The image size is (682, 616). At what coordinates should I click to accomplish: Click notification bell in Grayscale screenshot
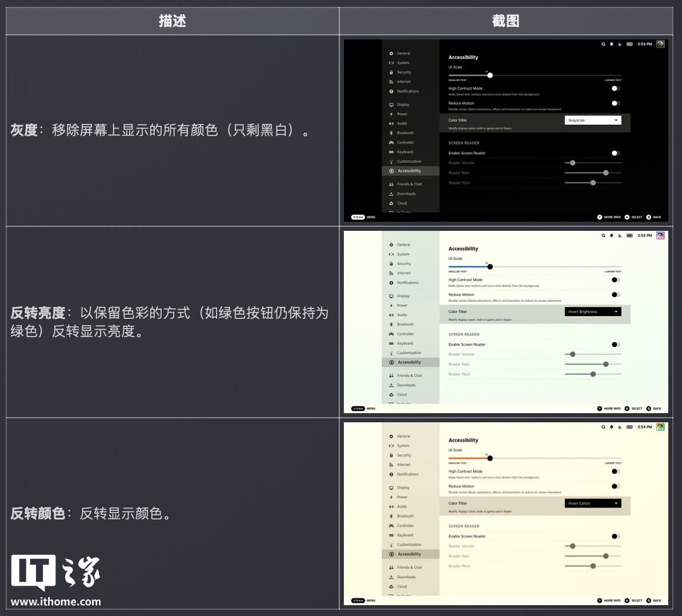[612, 44]
